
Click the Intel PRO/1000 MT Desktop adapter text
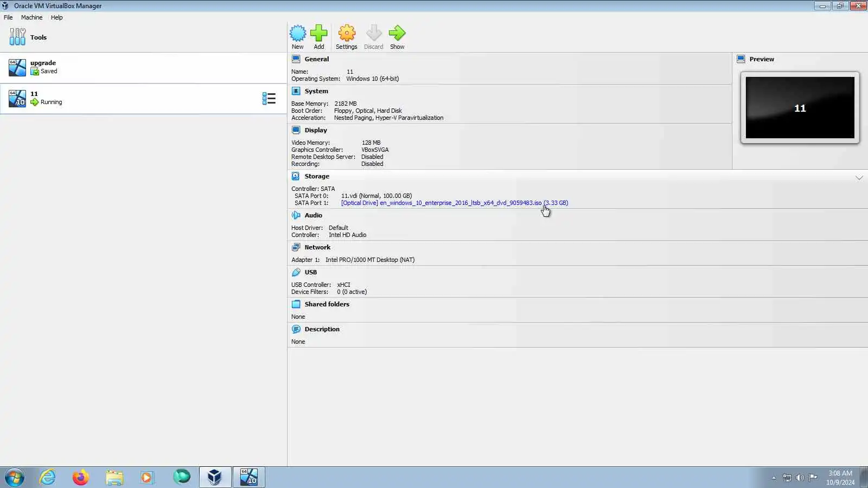pos(370,260)
